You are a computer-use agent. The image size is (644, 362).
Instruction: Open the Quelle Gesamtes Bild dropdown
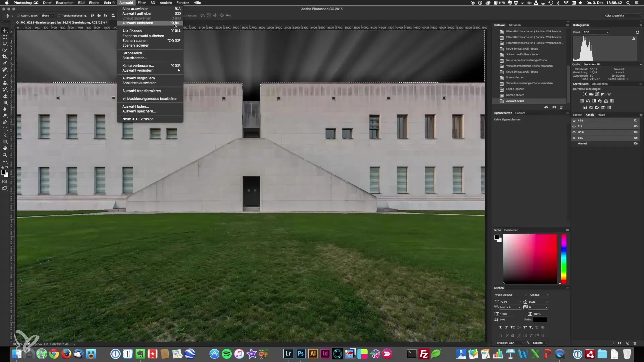[612, 64]
